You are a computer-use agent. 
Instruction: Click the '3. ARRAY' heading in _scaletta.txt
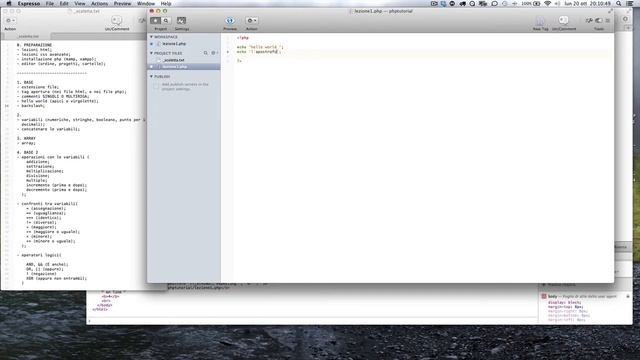click(x=26, y=138)
